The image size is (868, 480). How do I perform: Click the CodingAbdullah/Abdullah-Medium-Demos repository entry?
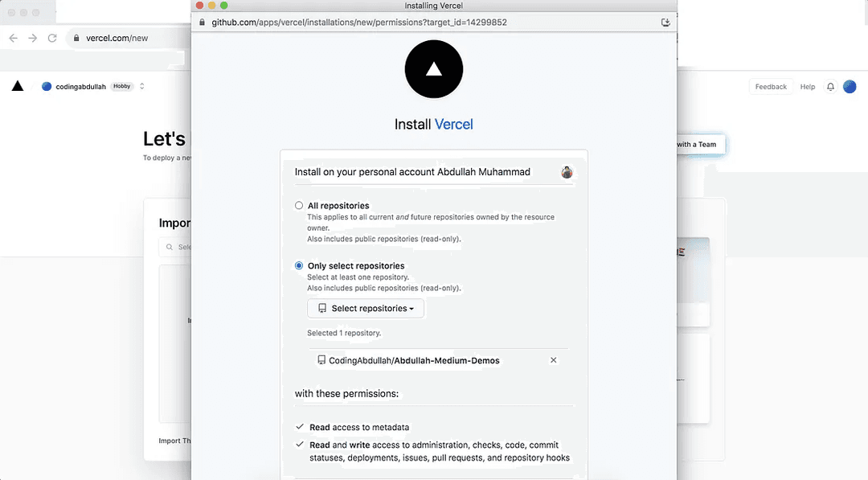(414, 361)
